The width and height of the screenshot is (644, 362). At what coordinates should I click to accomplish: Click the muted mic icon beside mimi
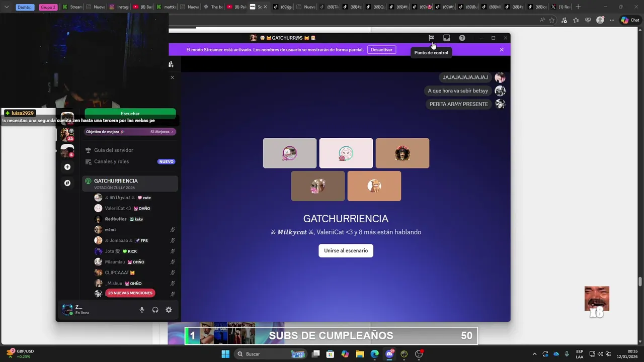point(173,230)
